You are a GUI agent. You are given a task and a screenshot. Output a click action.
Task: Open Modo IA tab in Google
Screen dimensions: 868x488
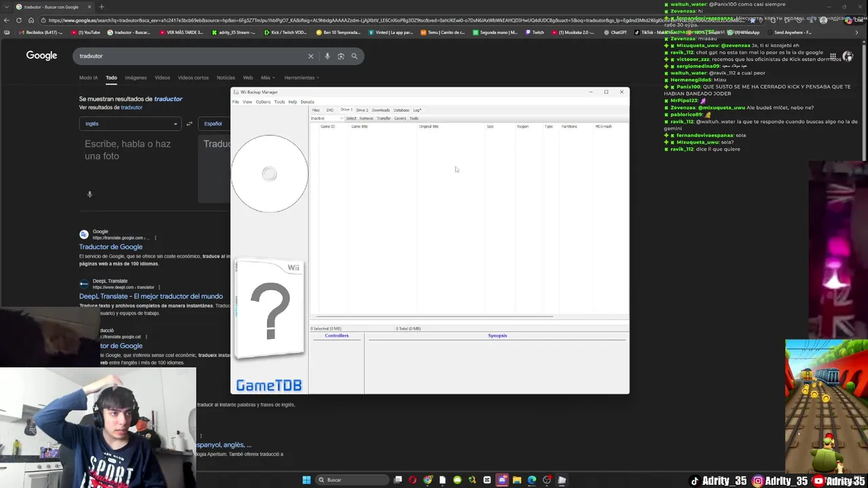pyautogui.click(x=88, y=78)
